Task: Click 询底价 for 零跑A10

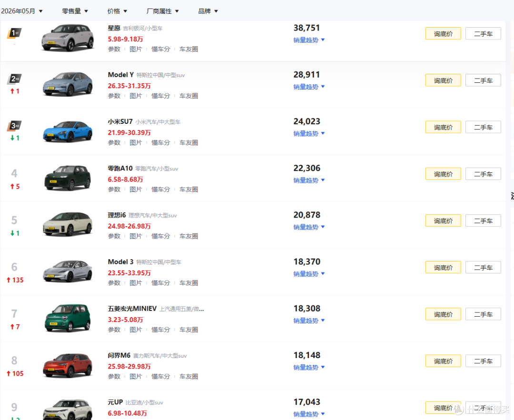Action: (x=443, y=174)
